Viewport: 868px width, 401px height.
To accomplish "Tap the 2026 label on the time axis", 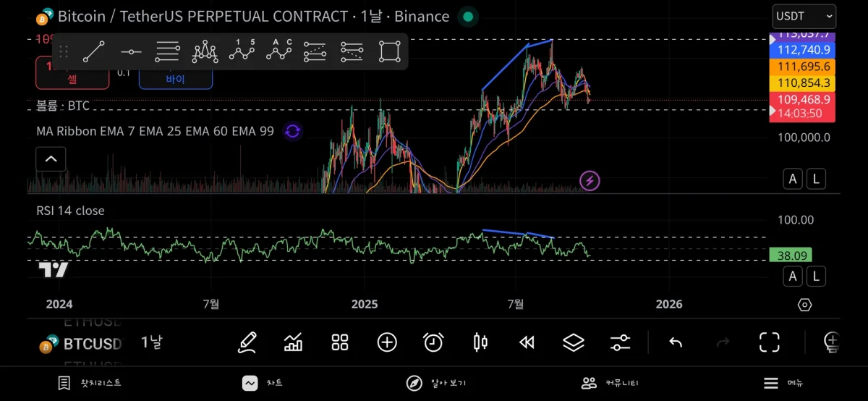I will pyautogui.click(x=668, y=304).
